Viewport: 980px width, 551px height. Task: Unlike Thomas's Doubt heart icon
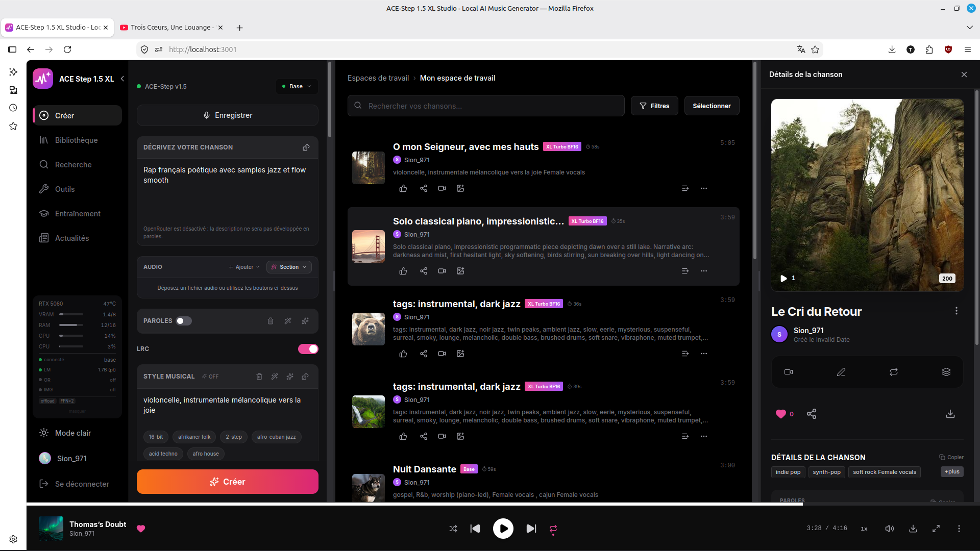pyautogui.click(x=141, y=529)
